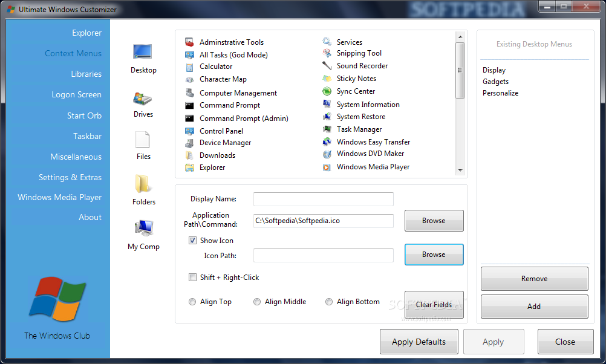The width and height of the screenshot is (606, 364).
Task: Click the Display Name input field
Action: click(324, 200)
